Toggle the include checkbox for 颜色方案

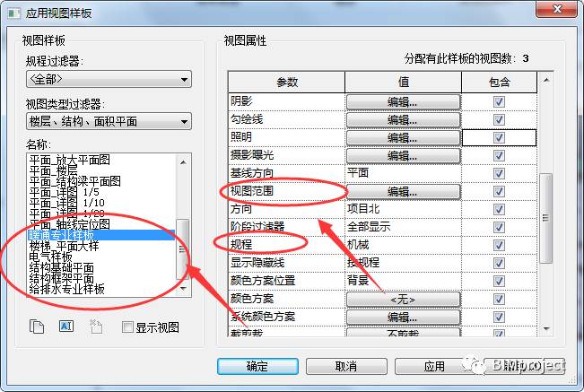click(499, 299)
